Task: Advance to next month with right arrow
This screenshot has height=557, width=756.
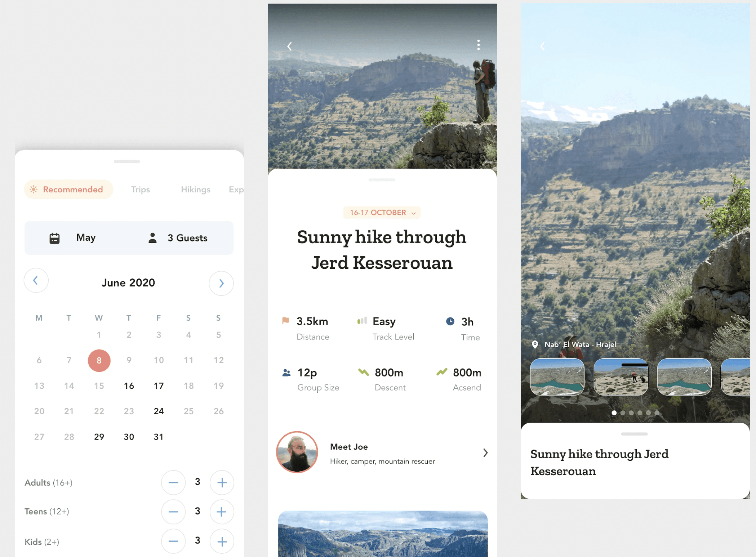Action: 221,284
